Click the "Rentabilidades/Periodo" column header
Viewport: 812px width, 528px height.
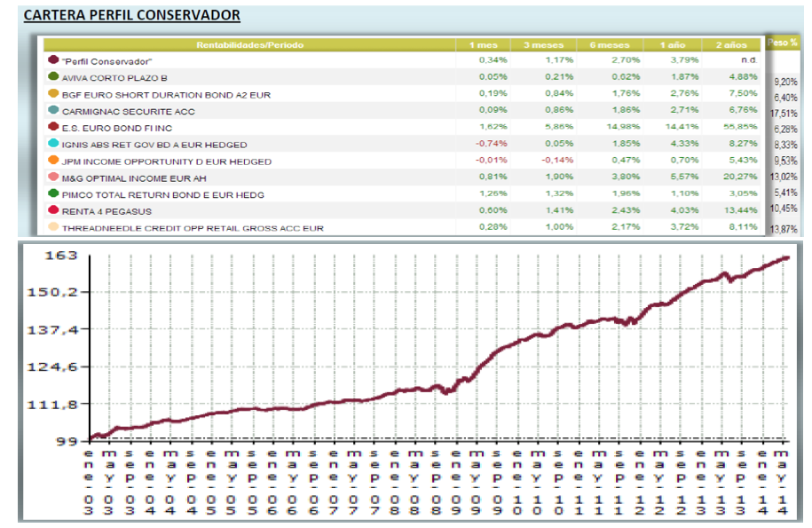coord(249,45)
